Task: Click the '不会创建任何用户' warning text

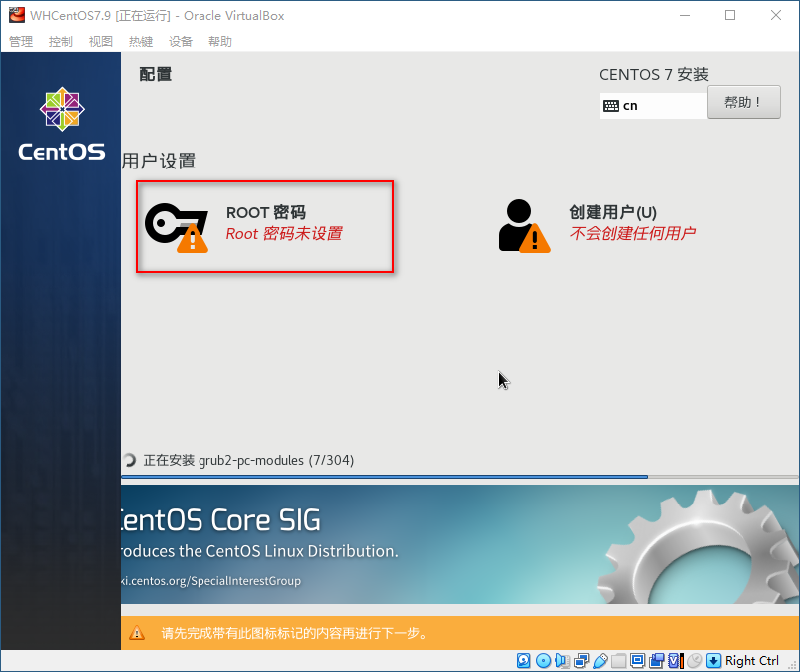Action: (632, 233)
